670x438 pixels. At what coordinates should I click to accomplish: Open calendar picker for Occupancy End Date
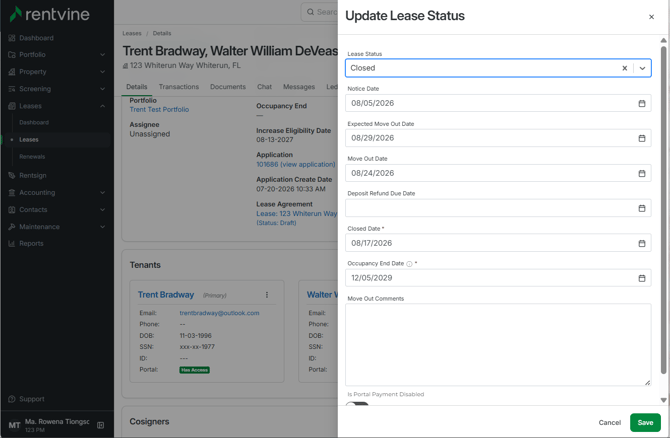pos(641,278)
